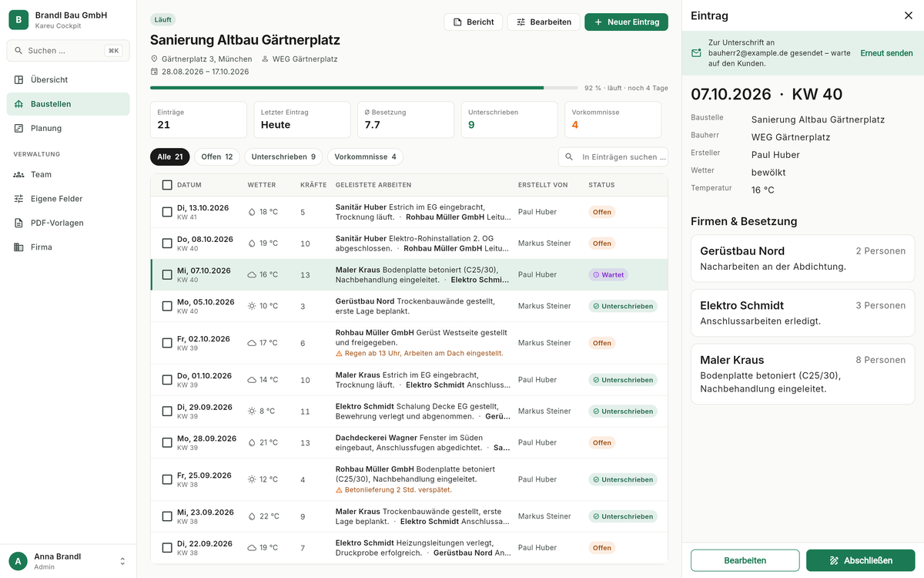The width and height of the screenshot is (924, 578).
Task: Click the warning icon beside Betonlieferung note
Action: click(x=339, y=490)
